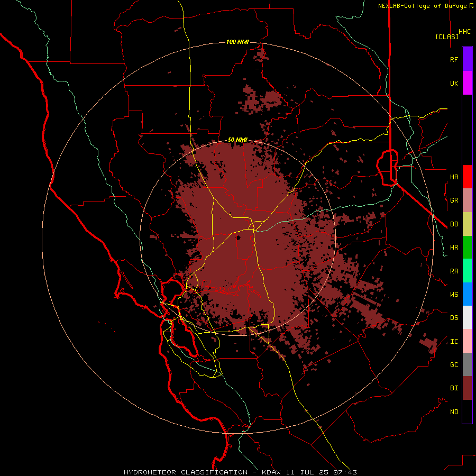Click the BI brown legend swatch

467,388
